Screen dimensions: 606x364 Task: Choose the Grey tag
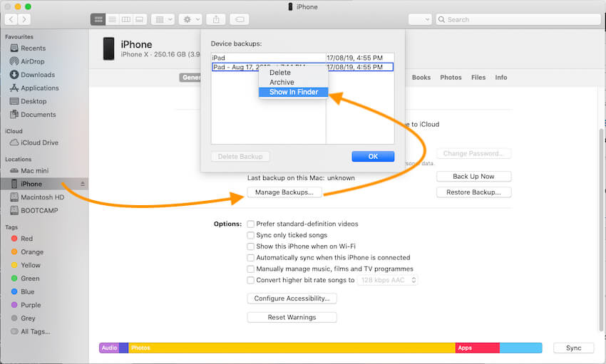pyautogui.click(x=28, y=318)
